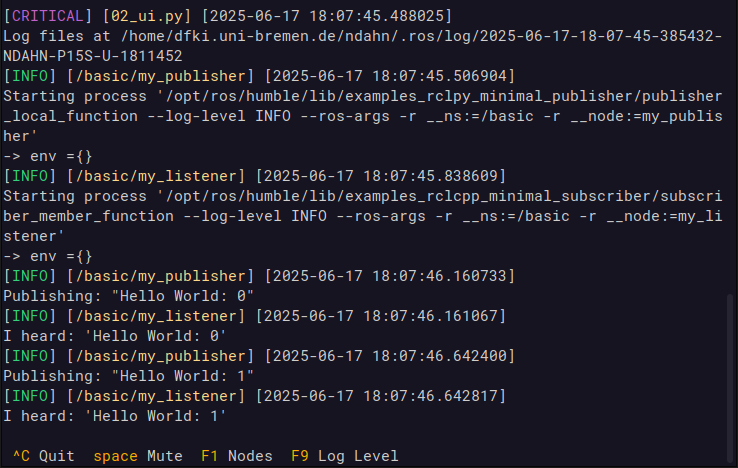Click the timestamp 18:07:45.506904
738x468 pixels.
439,76
